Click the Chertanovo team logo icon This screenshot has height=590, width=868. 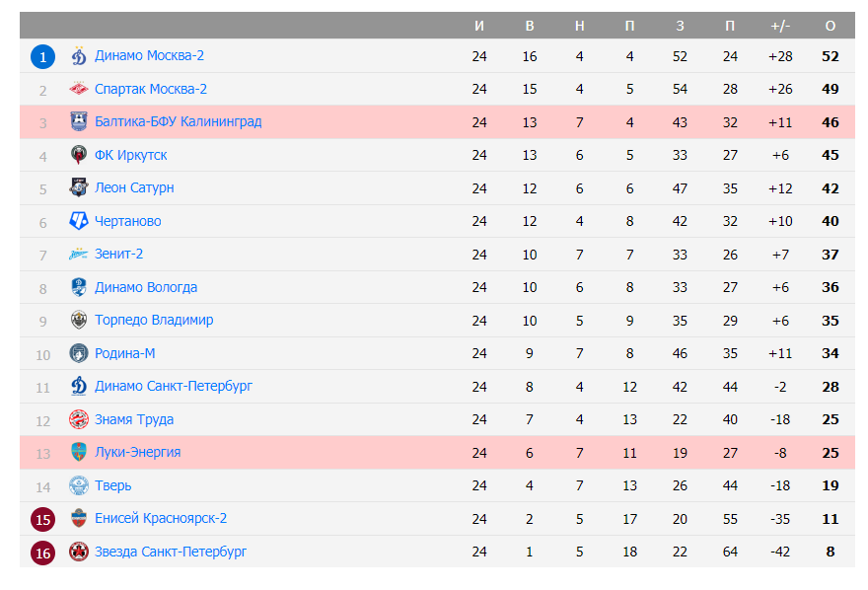79,221
